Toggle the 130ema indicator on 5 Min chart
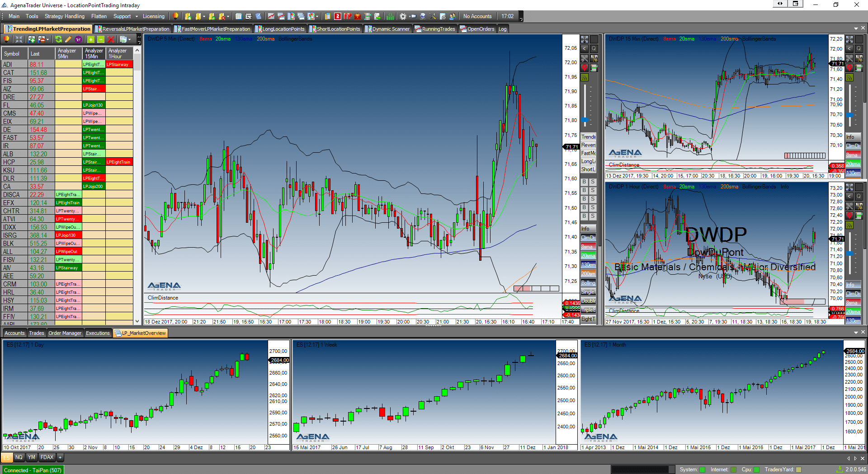868x474 pixels. coord(588,265)
